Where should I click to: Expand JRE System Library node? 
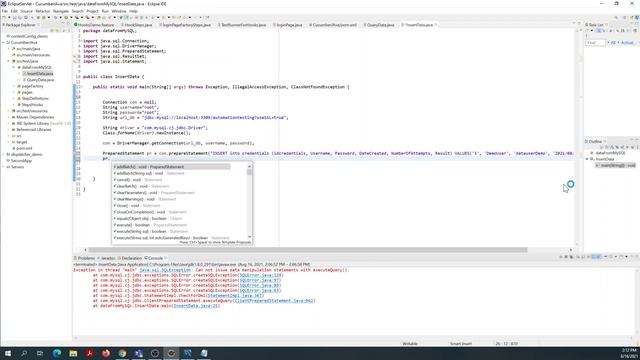[x=9, y=123]
